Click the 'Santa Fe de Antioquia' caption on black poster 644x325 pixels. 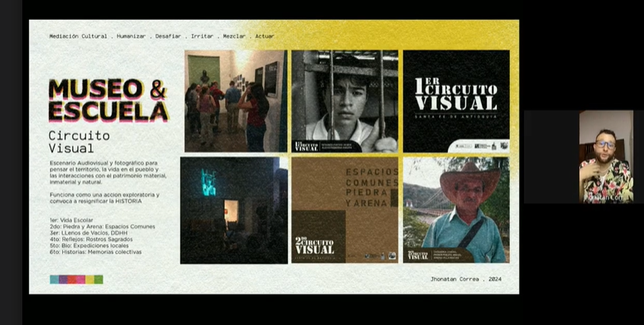(456, 117)
